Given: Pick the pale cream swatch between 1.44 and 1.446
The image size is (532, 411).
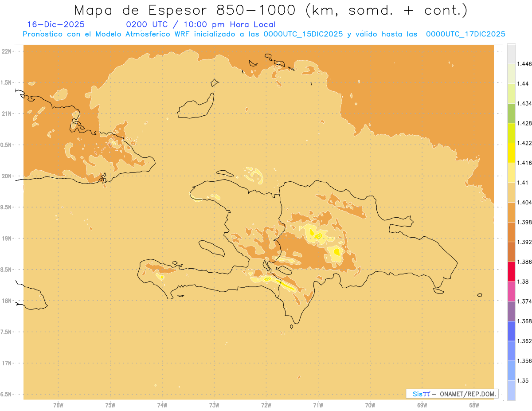Looking at the screenshot, I should pos(511,74).
